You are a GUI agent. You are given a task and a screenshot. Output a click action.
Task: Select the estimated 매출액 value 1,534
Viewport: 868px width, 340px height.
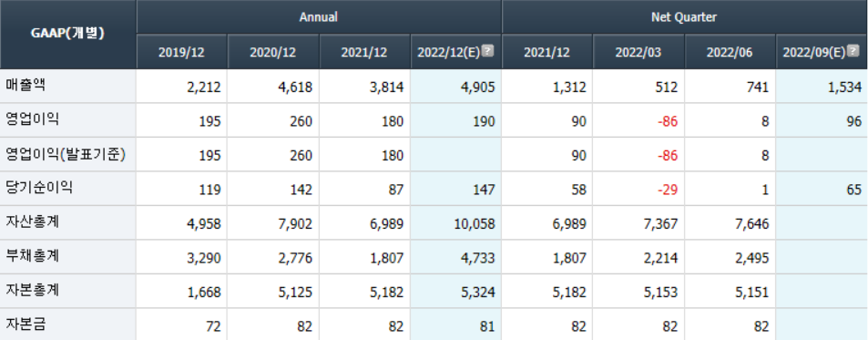(x=844, y=87)
